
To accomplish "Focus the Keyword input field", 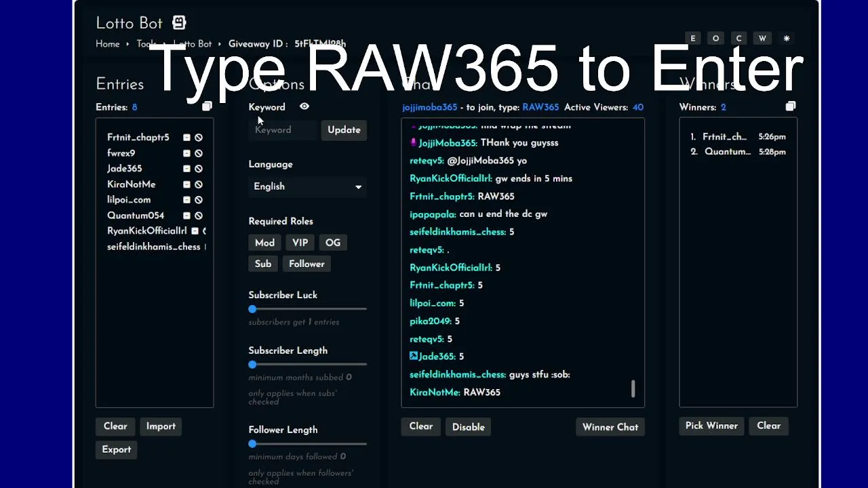I will (x=283, y=130).
